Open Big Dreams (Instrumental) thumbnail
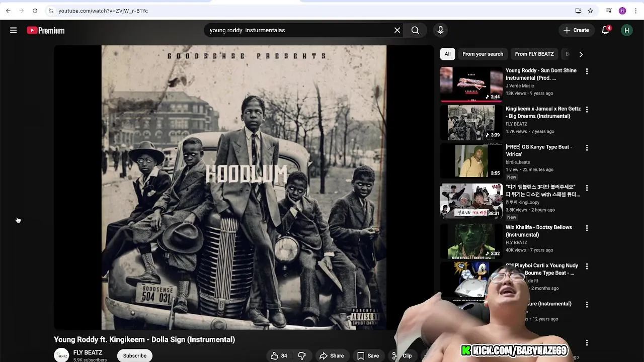 click(x=471, y=122)
